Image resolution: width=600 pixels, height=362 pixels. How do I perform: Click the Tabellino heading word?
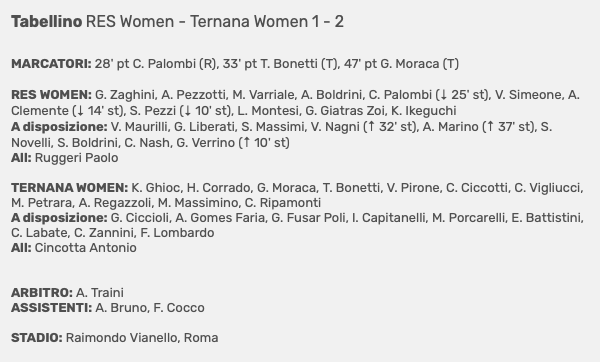46,22
